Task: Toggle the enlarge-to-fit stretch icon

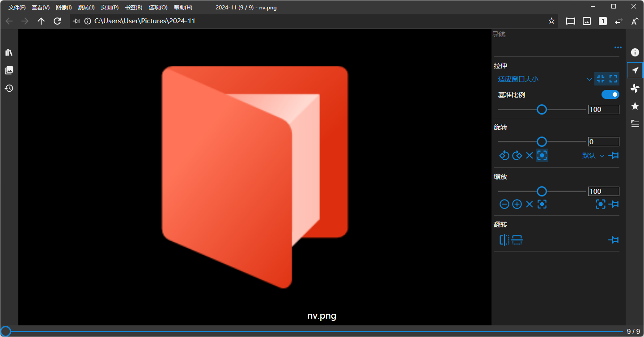Action: pyautogui.click(x=613, y=79)
